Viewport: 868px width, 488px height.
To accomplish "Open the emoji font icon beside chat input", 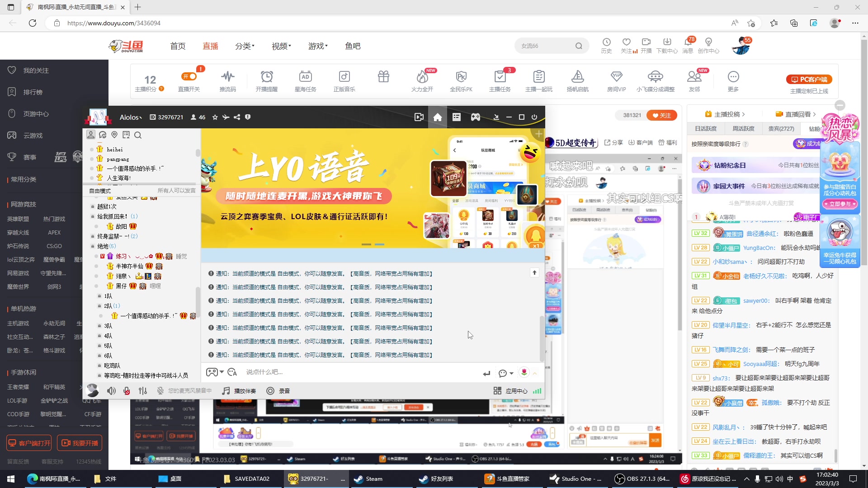I will click(x=232, y=372).
